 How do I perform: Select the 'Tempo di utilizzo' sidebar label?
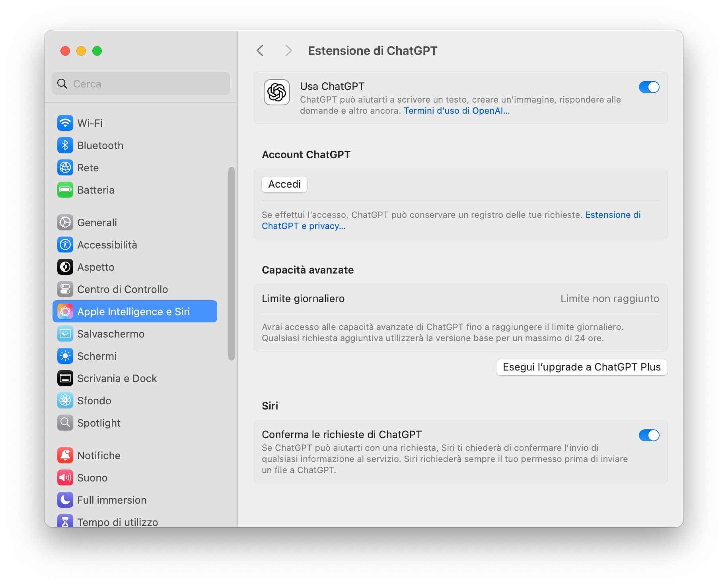click(118, 522)
